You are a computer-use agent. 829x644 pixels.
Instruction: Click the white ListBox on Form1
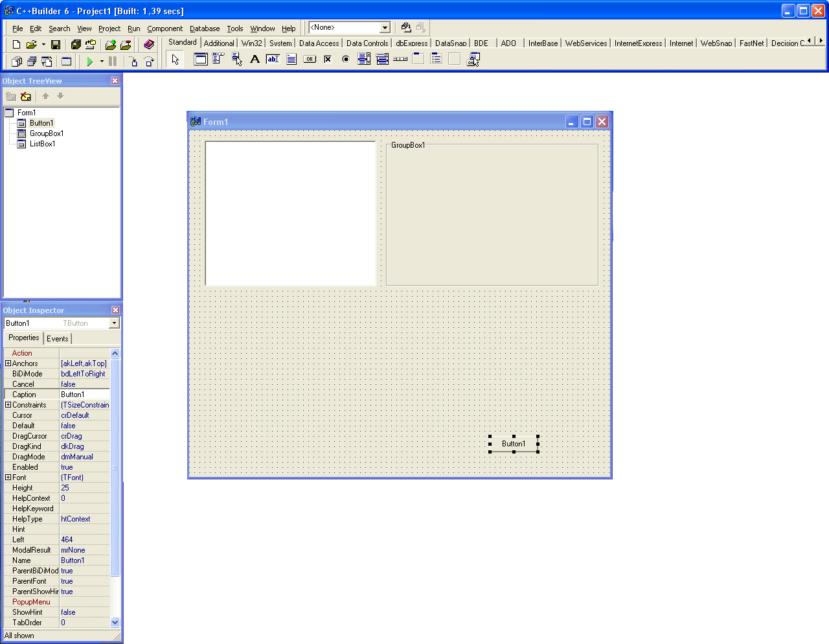tap(290, 213)
